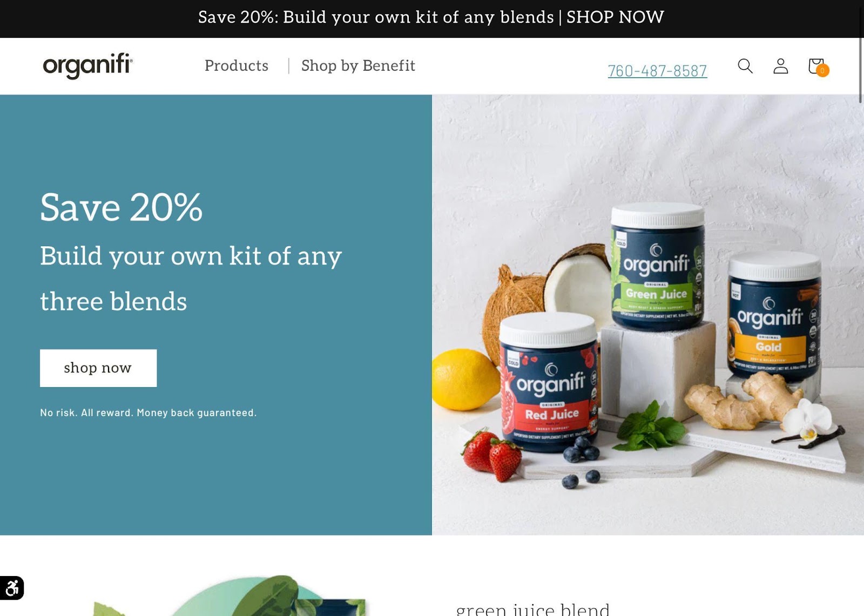
Task: Open the user account icon
Action: [x=780, y=66]
